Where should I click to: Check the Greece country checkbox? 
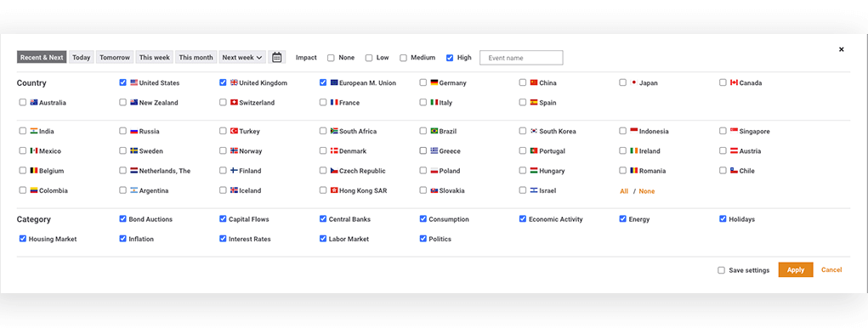click(423, 150)
